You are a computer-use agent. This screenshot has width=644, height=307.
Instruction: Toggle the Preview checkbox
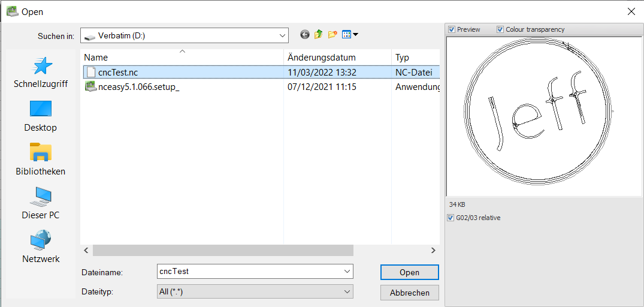[x=452, y=29]
